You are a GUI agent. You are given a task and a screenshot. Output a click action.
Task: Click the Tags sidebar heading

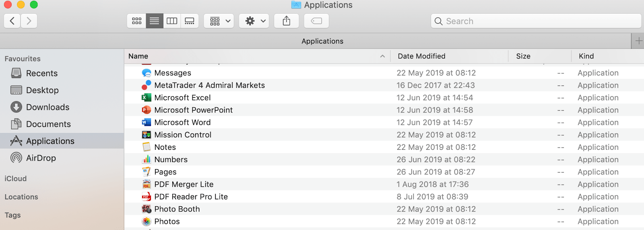[x=12, y=215]
